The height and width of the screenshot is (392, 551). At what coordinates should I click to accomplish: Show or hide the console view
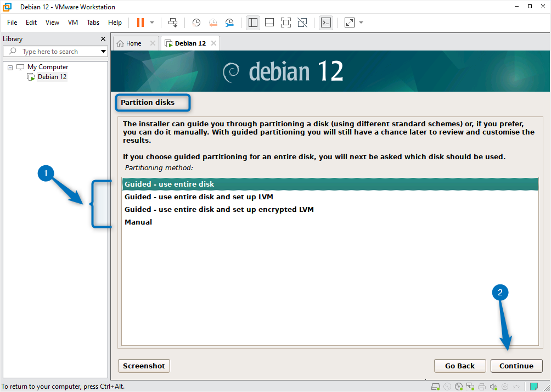click(326, 23)
